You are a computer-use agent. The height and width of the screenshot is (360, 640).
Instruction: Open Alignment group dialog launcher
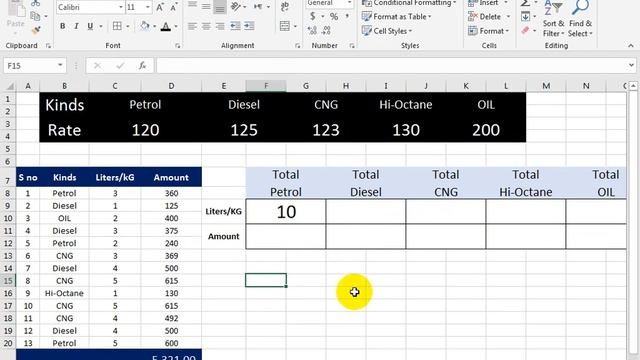(x=298, y=46)
